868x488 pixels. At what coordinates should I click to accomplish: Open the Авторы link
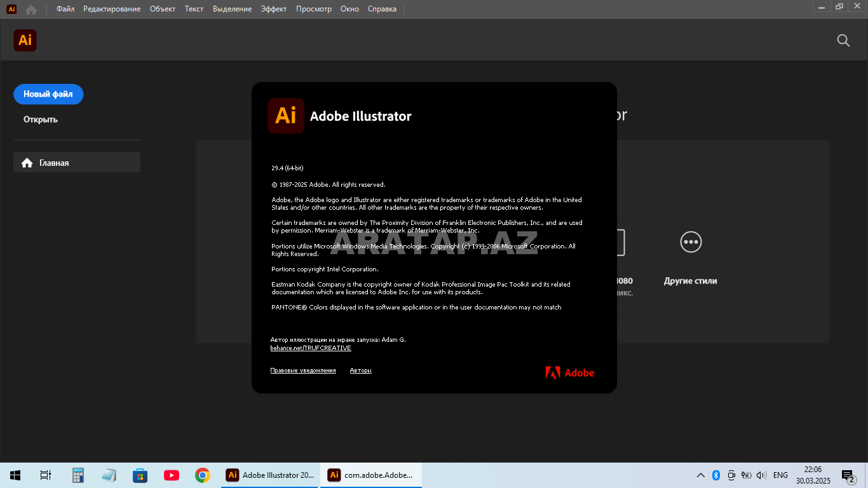(360, 370)
